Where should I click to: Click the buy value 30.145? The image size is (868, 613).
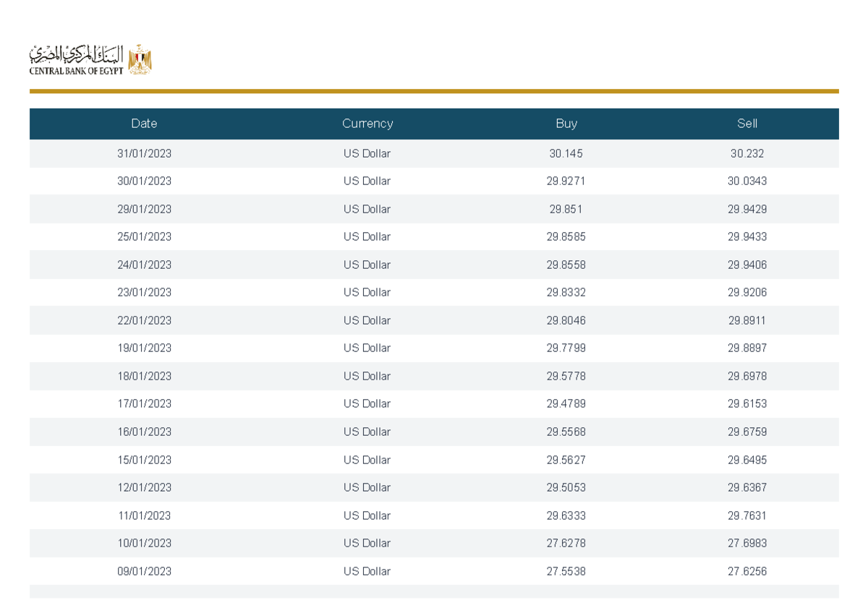(x=566, y=154)
